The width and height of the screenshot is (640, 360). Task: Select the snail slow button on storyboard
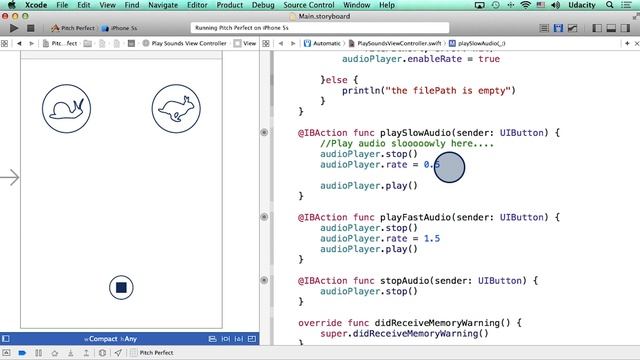[x=67, y=109]
